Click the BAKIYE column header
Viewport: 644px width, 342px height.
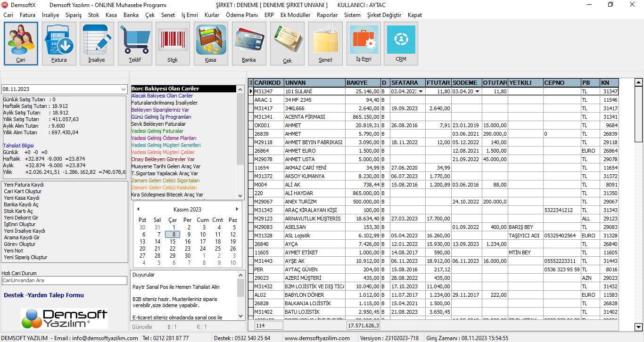[x=363, y=83]
